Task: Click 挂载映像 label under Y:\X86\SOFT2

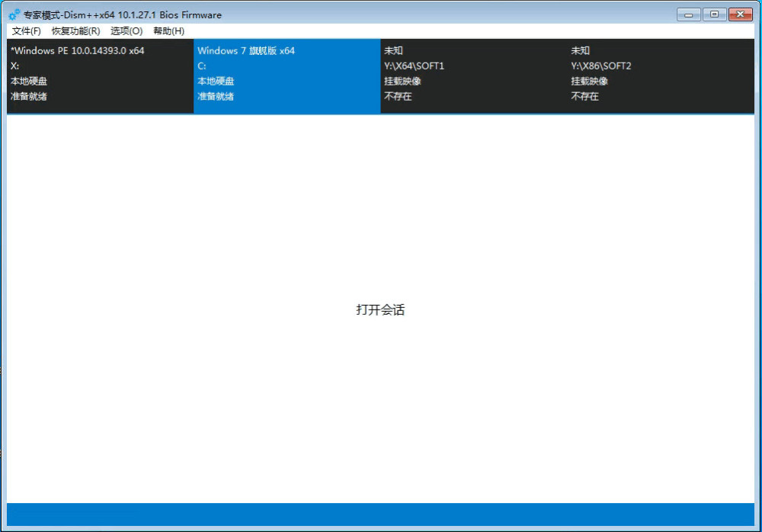Action: pyautogui.click(x=589, y=82)
